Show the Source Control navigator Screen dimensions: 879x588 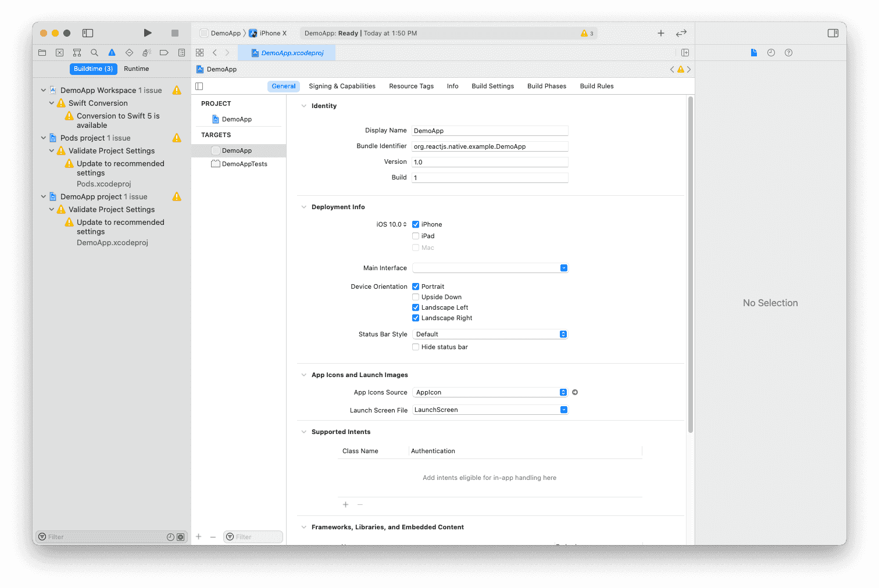tap(59, 52)
